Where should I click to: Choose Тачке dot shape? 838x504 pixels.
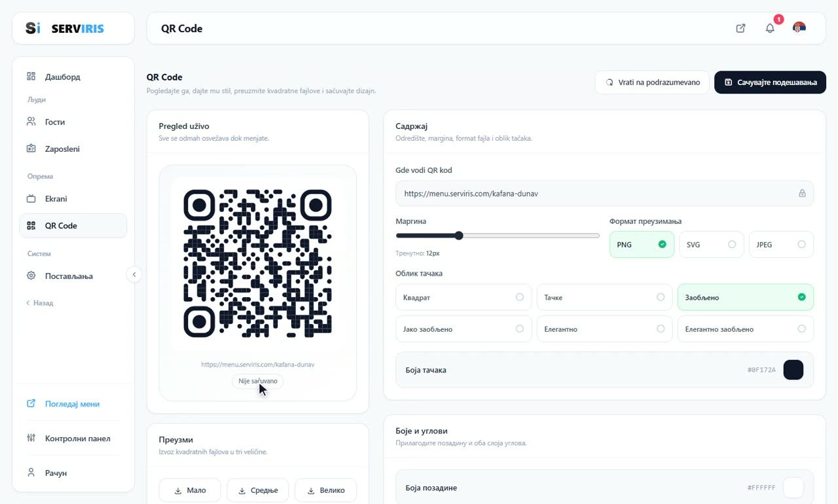[604, 297]
